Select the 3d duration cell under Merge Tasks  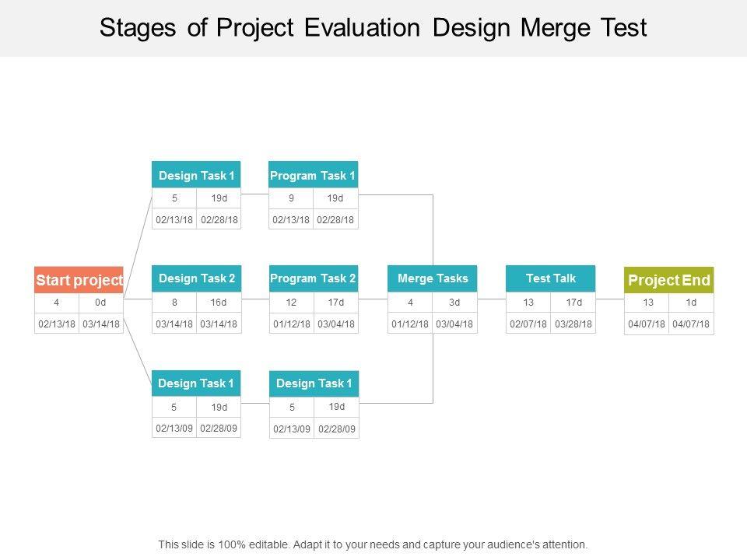point(455,303)
